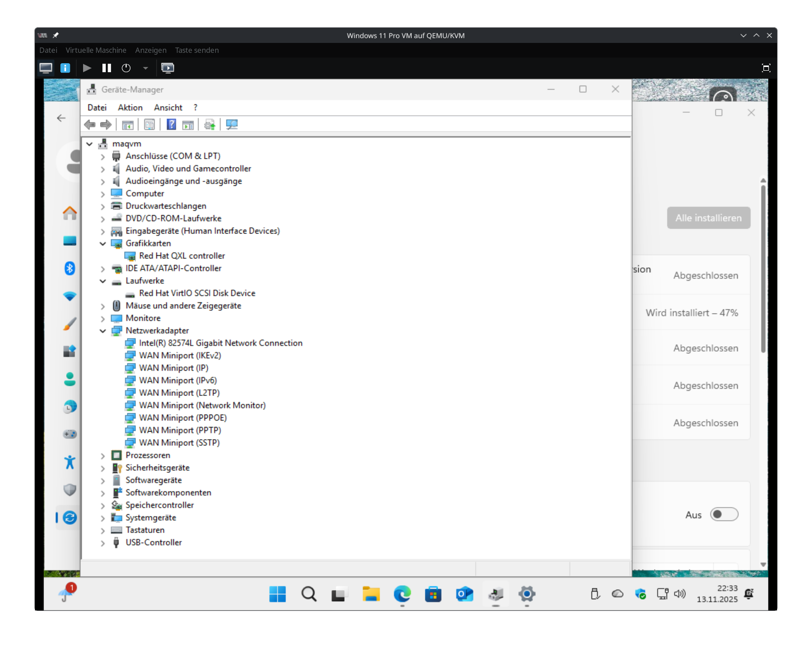Open Bluetooth section in Settings sidebar
Screen dimensions: 812x651
[x=70, y=268]
